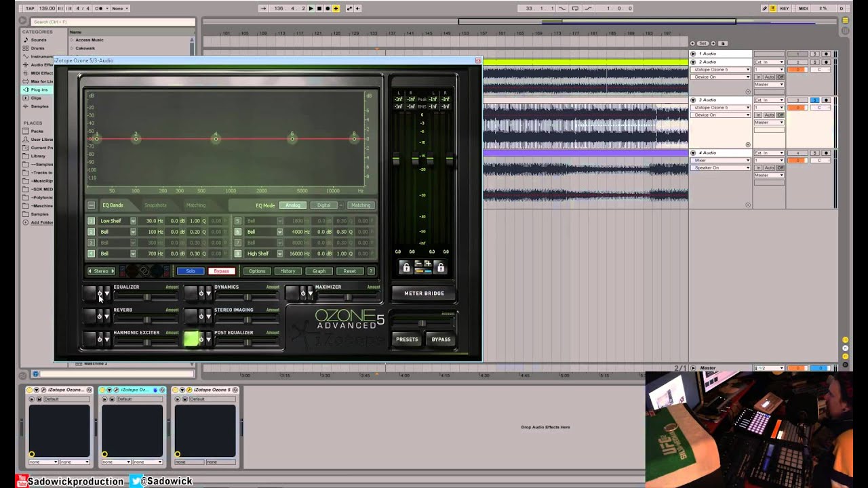Screen dimensions: 868x488
Task: Click the Equalizer module power icon
Action: tap(99, 293)
